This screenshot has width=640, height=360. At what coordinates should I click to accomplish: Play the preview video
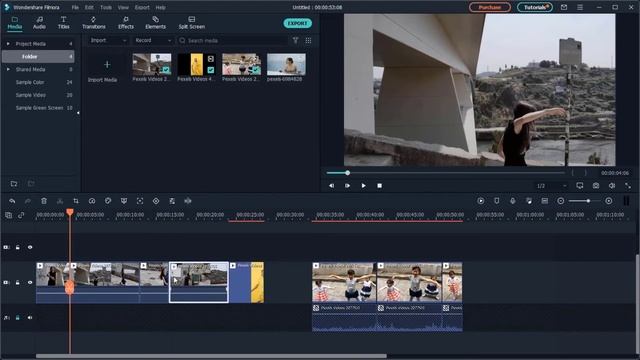click(363, 186)
